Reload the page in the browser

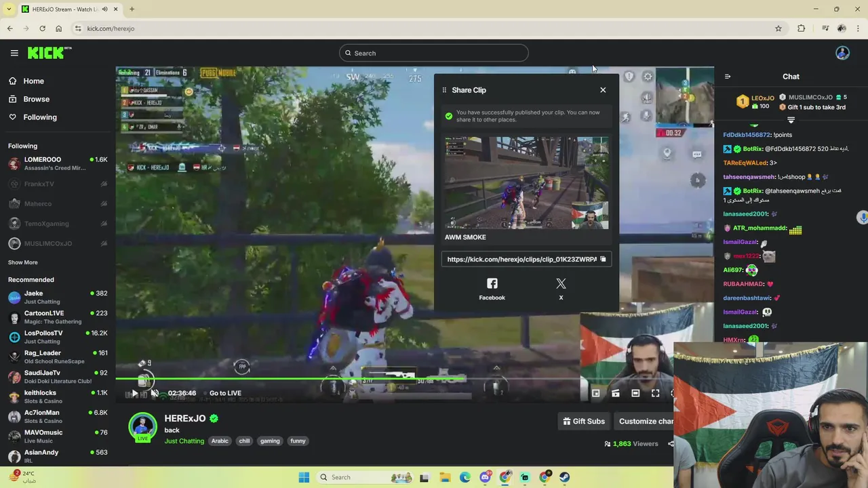pyautogui.click(x=42, y=28)
